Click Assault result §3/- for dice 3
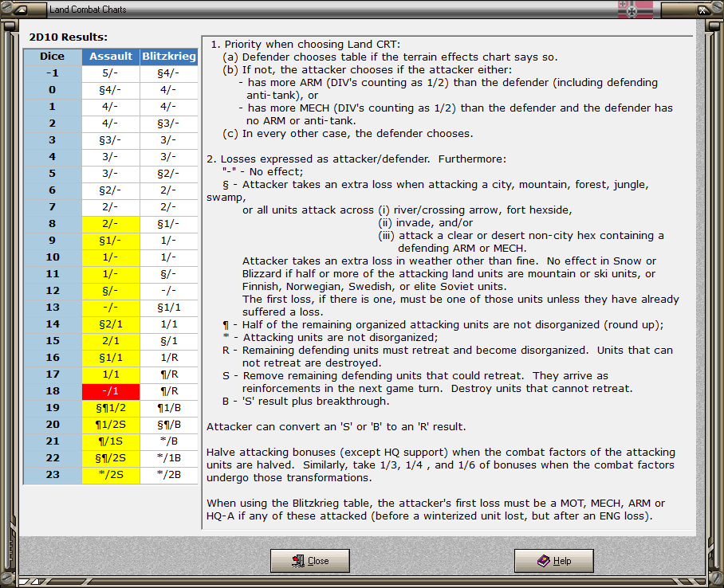Viewport: 724px width, 588px height. click(x=111, y=140)
